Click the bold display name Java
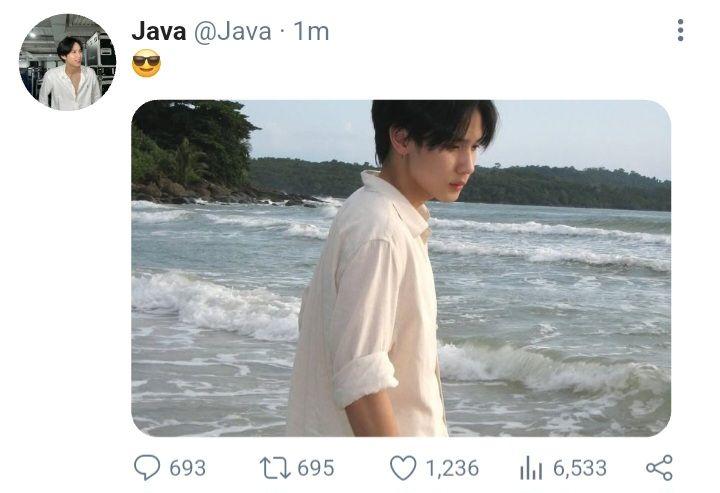 click(x=158, y=32)
